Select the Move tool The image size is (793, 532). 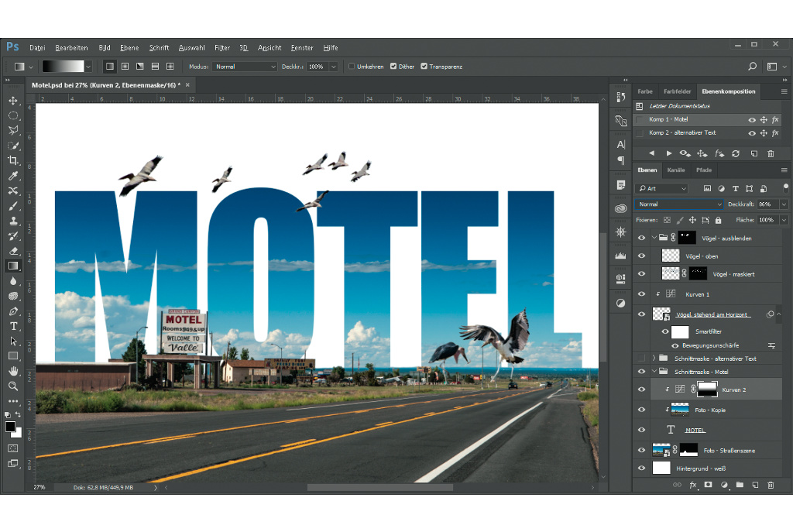pyautogui.click(x=13, y=101)
